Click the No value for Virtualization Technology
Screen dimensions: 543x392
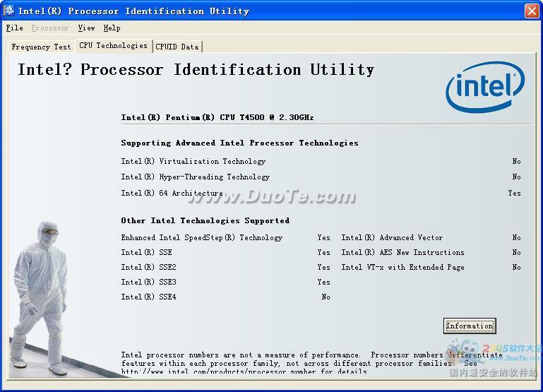(516, 161)
